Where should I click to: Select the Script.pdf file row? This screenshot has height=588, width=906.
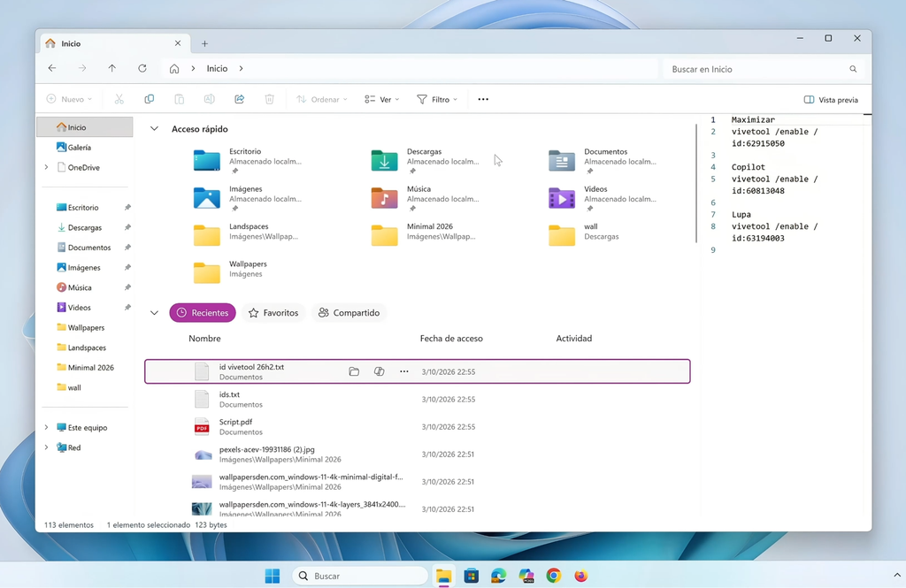click(x=418, y=427)
